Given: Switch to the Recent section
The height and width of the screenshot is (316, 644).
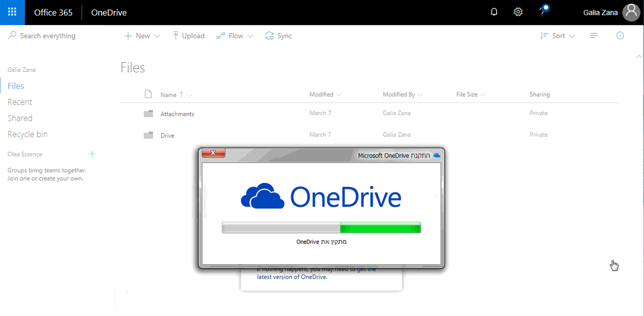Looking at the screenshot, I should [x=19, y=101].
